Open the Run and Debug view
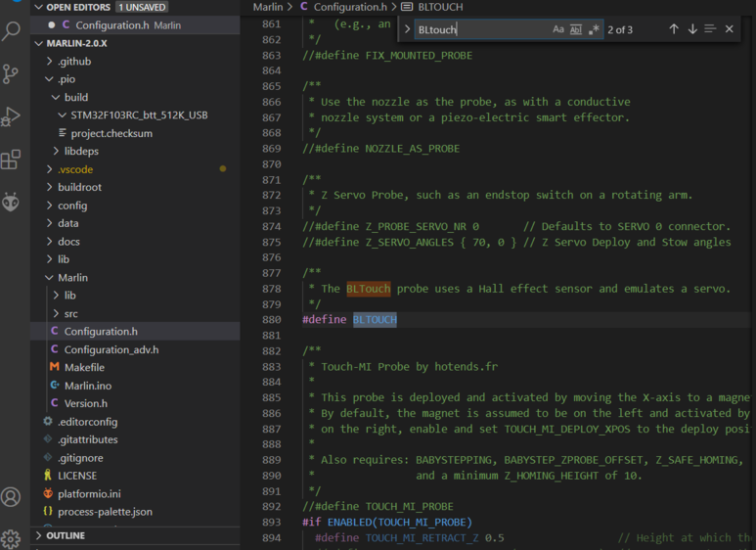 pyautogui.click(x=11, y=116)
